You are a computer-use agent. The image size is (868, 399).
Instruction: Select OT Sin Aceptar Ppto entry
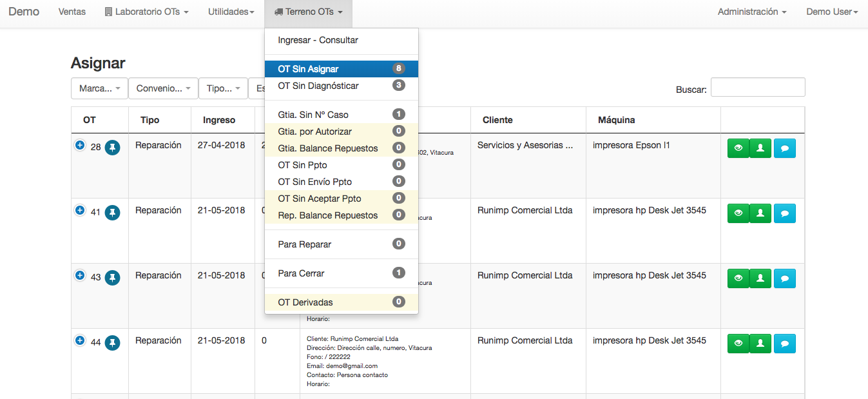click(342, 199)
